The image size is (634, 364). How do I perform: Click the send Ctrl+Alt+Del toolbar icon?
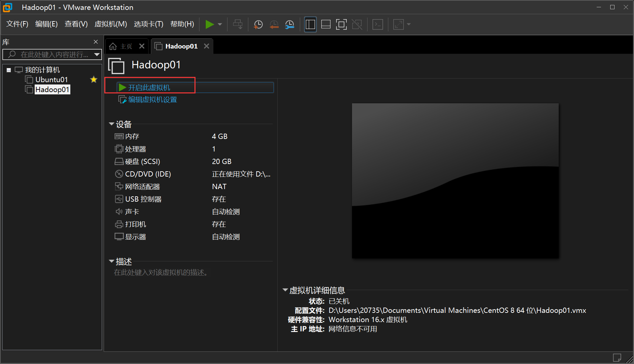click(238, 24)
